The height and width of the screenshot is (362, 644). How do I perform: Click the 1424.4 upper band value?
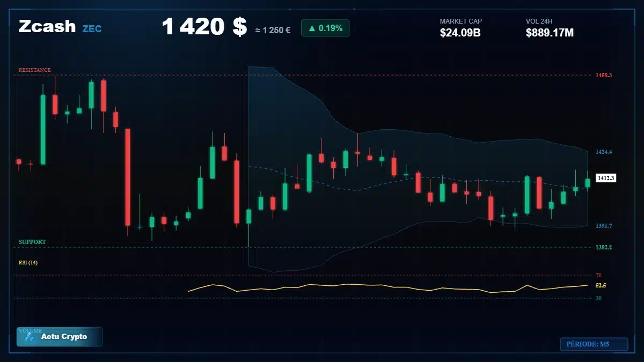coord(604,152)
